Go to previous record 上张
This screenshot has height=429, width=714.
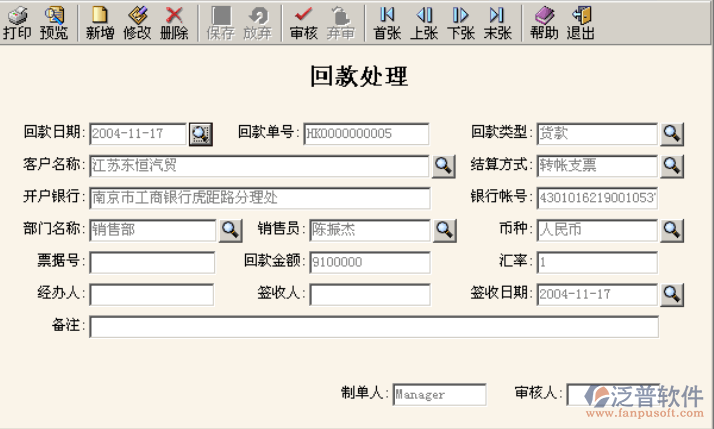tap(424, 23)
